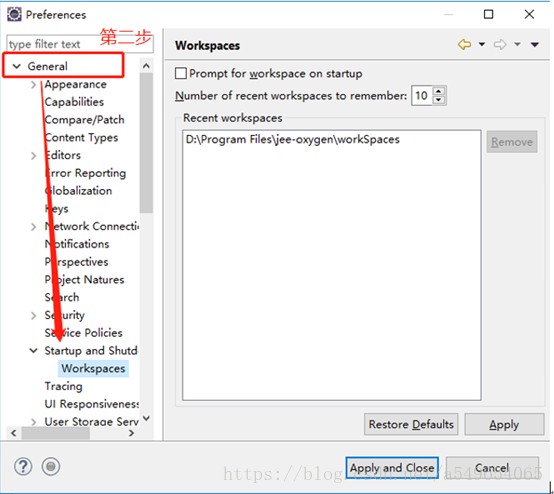Increase the recent workspaces number with up arrow
This screenshot has width=554, height=494.
438,91
